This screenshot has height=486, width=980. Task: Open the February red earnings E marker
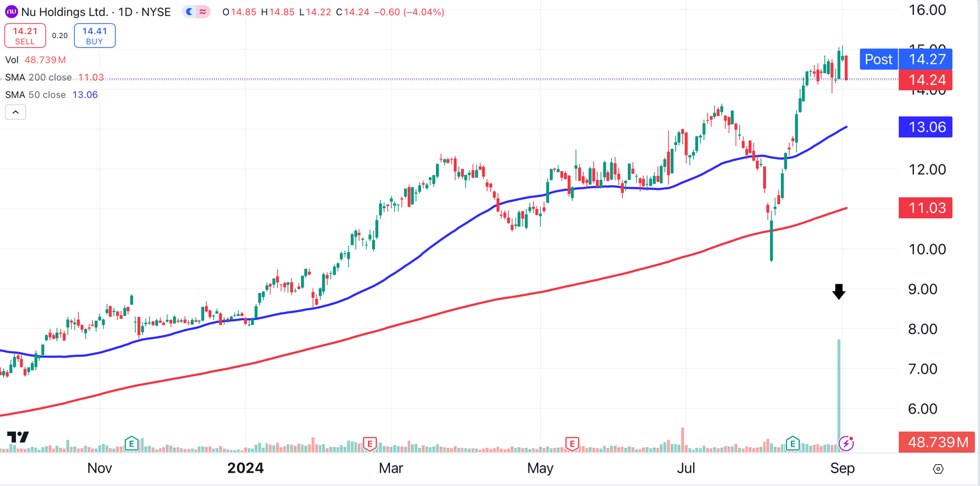[370, 443]
